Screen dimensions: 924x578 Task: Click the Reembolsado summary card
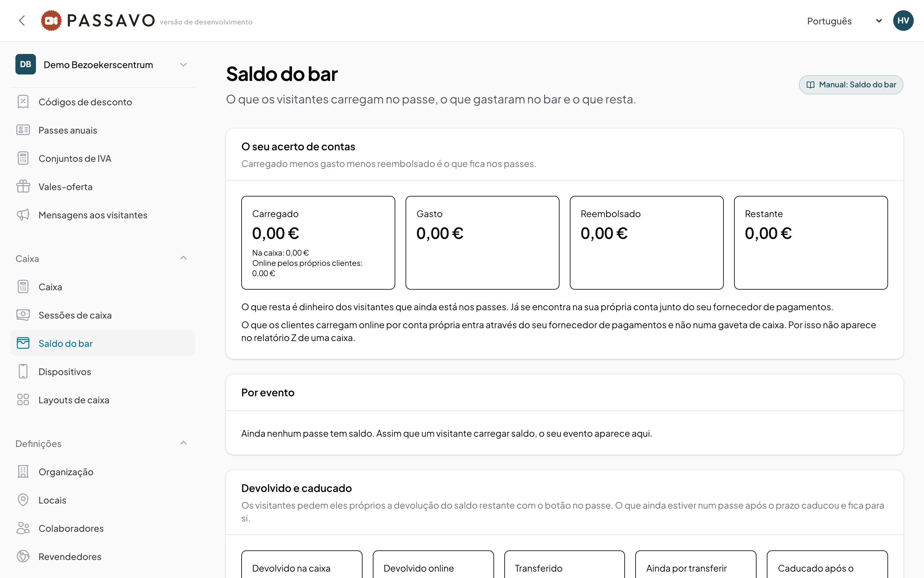646,243
